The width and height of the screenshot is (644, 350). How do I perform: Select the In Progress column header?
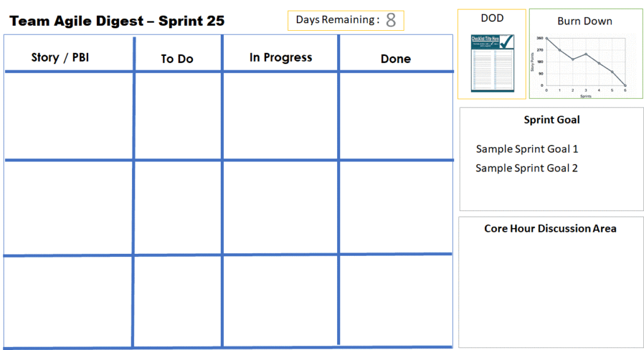tap(280, 57)
